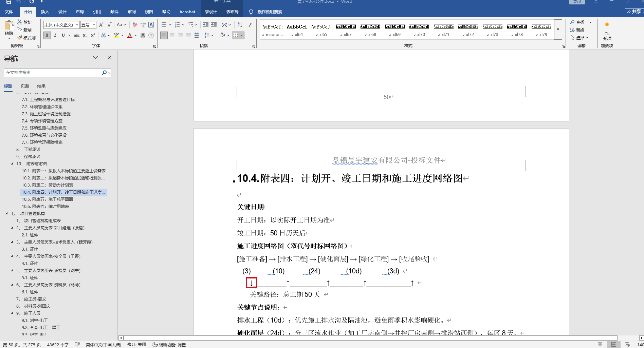The height and width of the screenshot is (348, 644).
Task: Open the bullet list style dropdown arrow
Action: [170, 25]
